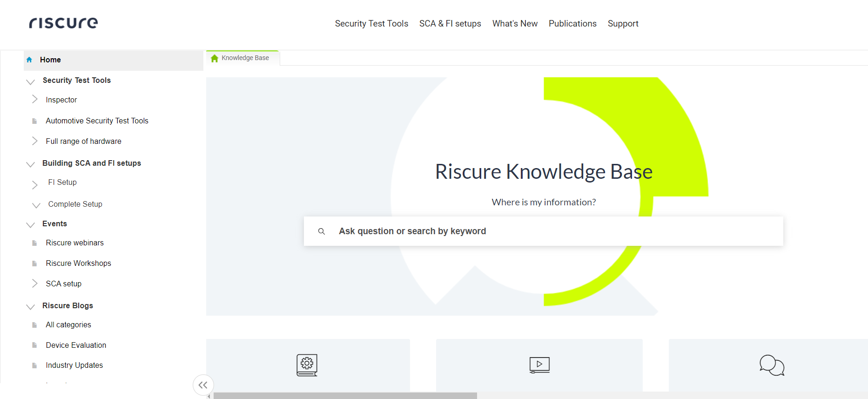Expand the Full range of hardware node

34,141
